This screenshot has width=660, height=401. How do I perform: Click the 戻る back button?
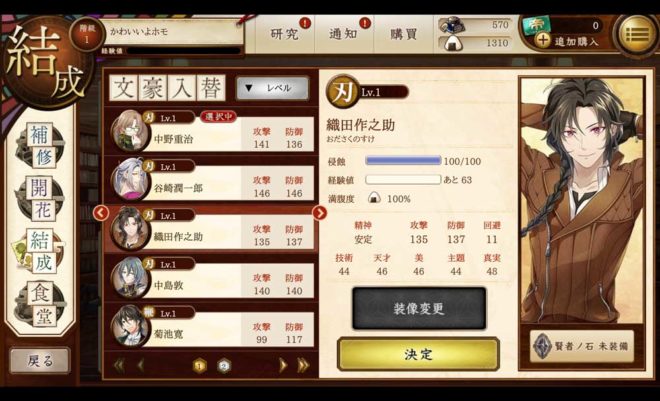pos(40,361)
